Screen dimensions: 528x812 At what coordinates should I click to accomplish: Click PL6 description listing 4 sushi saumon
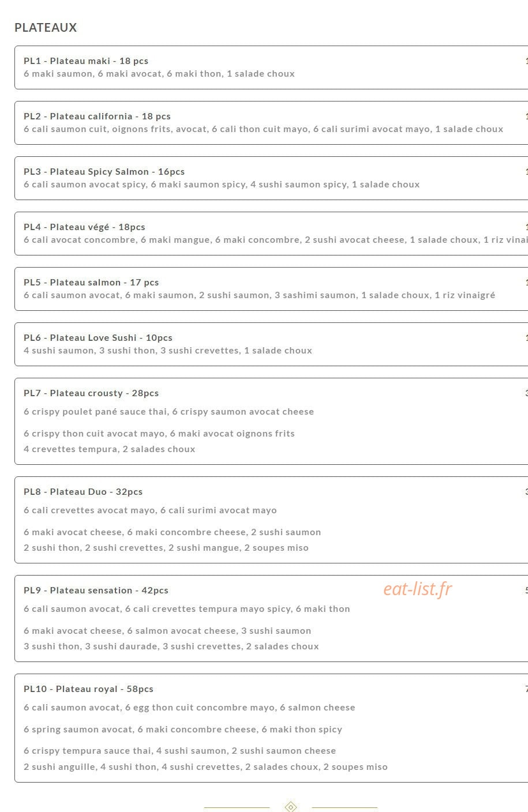click(x=168, y=351)
